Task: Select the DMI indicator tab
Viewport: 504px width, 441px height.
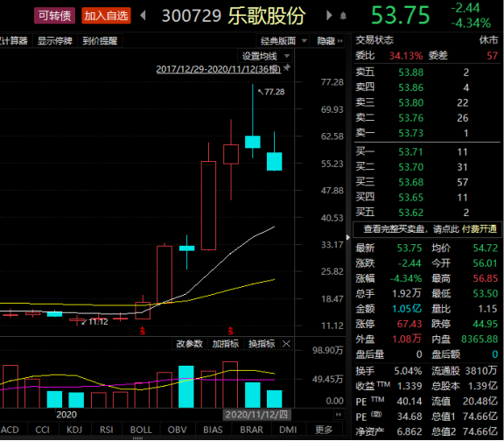Action: 288,430
